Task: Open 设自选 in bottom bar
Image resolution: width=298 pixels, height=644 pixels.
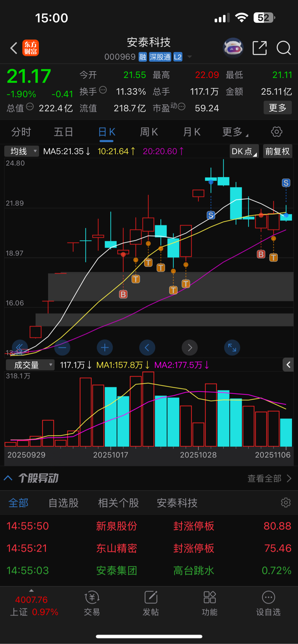Action: 268,604
